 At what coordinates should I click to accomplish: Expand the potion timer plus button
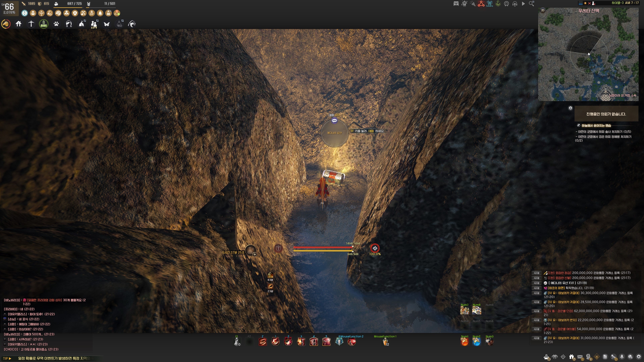coord(255,254)
